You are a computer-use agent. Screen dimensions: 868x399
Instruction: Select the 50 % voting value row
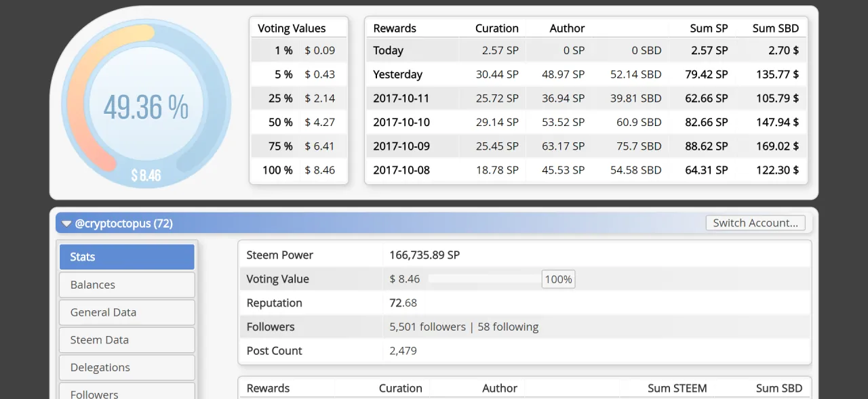(x=299, y=122)
